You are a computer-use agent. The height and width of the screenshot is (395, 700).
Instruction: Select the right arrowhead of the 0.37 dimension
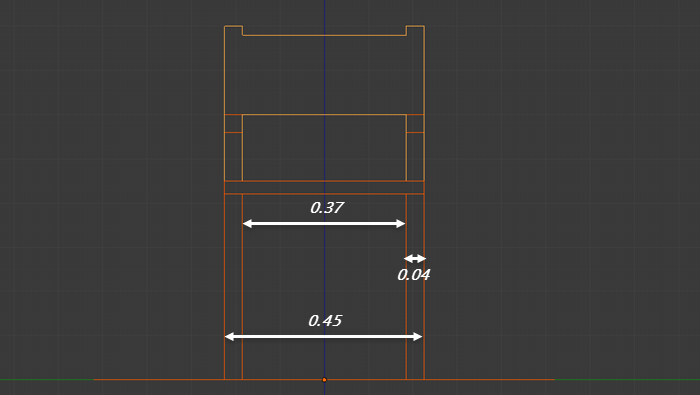point(400,224)
